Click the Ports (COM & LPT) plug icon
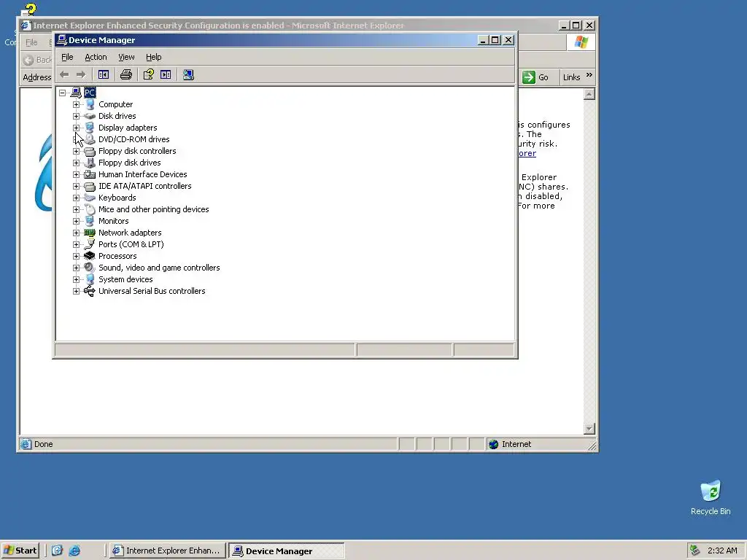 [x=90, y=244]
